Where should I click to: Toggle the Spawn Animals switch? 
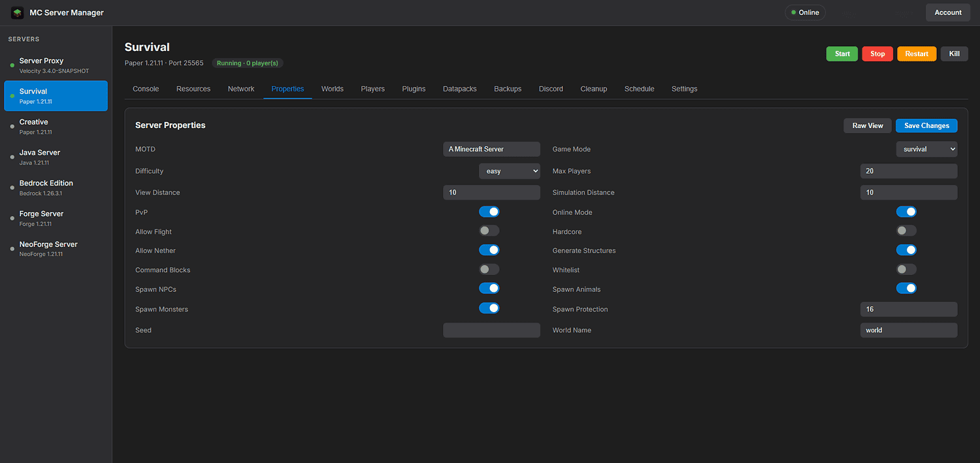[906, 289]
